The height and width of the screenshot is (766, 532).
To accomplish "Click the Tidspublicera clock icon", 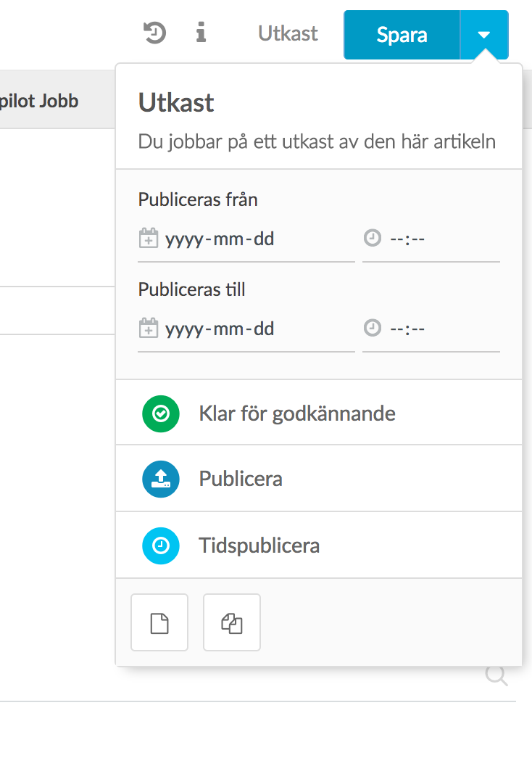I will [160, 545].
